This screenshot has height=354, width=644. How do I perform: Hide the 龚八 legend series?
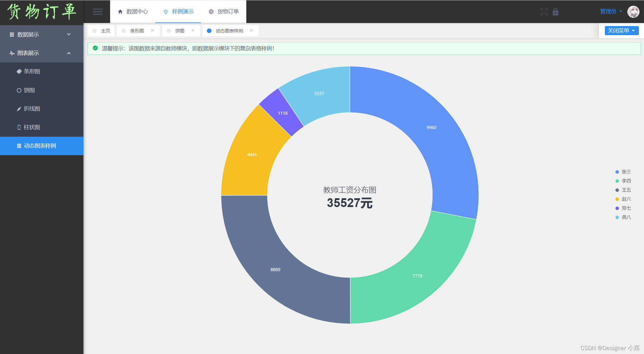tap(626, 217)
